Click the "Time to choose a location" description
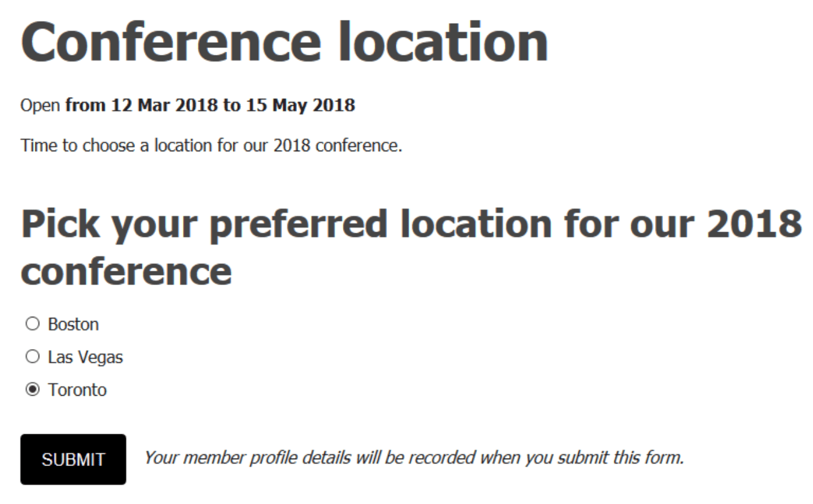The height and width of the screenshot is (504, 813). point(211,146)
